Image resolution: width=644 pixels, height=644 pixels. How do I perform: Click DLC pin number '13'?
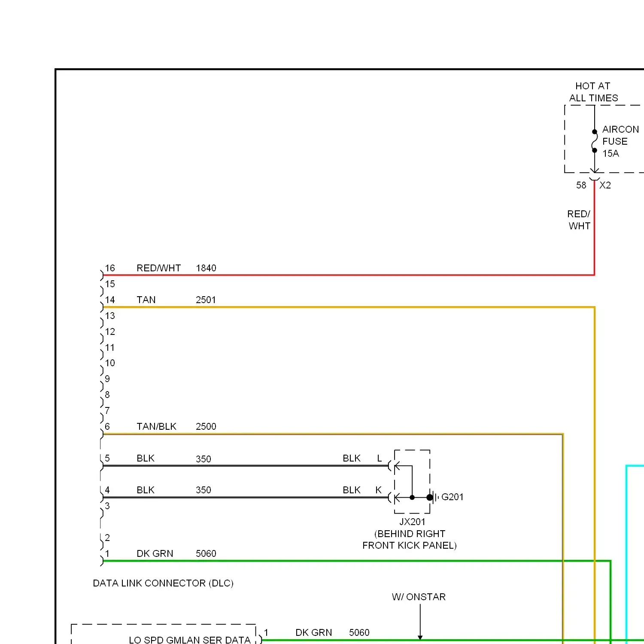click(x=110, y=316)
